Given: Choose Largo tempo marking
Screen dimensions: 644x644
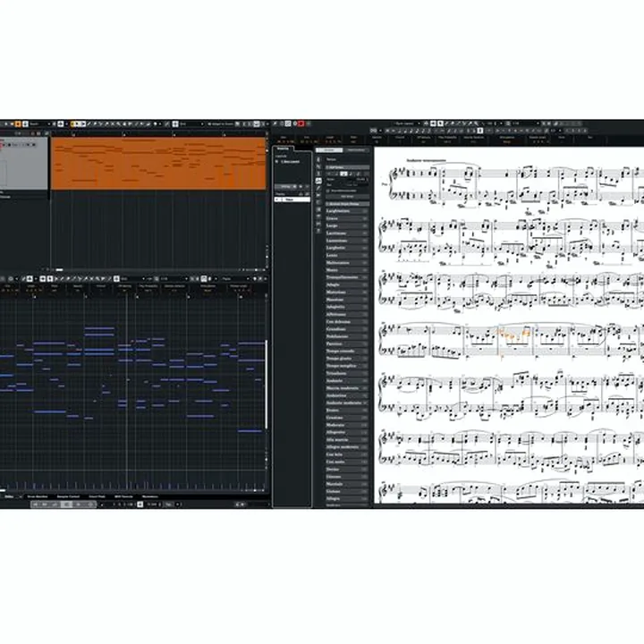Looking at the screenshot, I should [347, 225].
